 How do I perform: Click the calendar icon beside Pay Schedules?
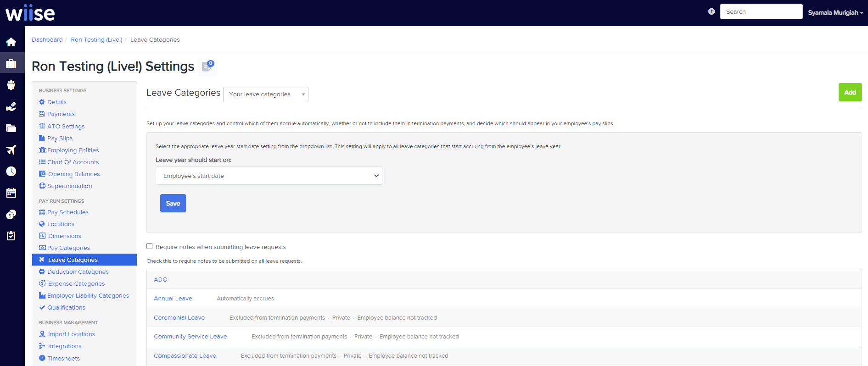tap(42, 212)
